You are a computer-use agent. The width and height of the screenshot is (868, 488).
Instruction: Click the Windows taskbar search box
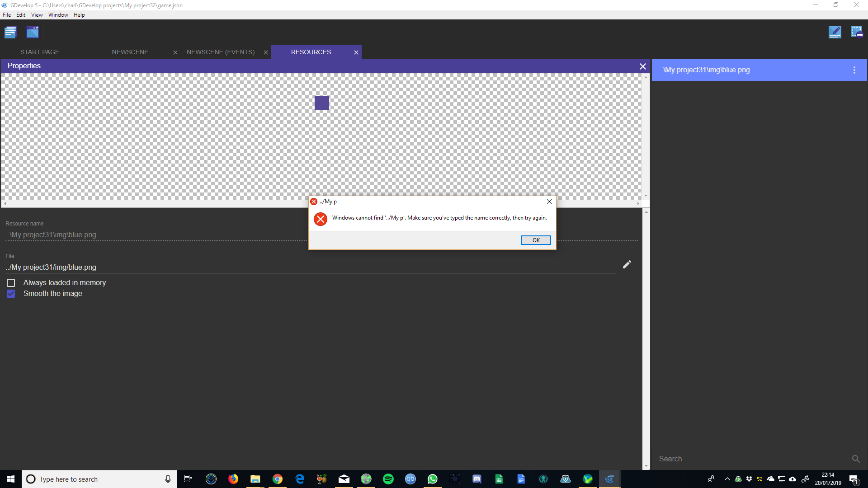coord(99,479)
